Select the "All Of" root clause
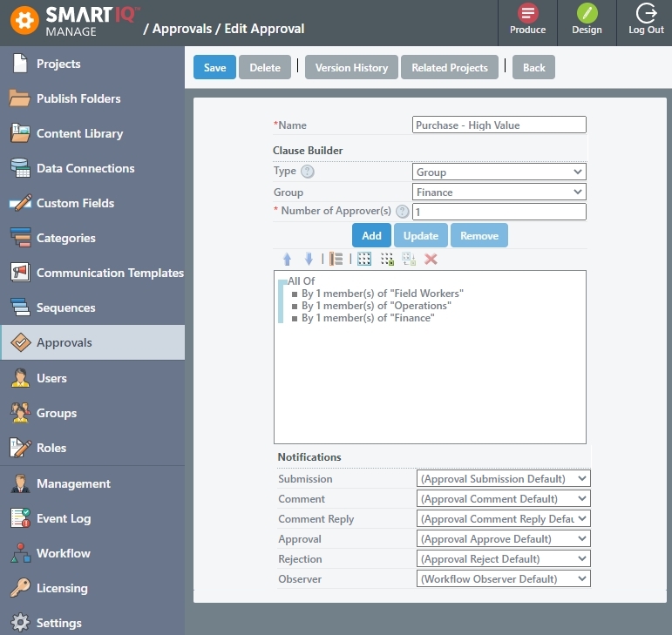 302,280
